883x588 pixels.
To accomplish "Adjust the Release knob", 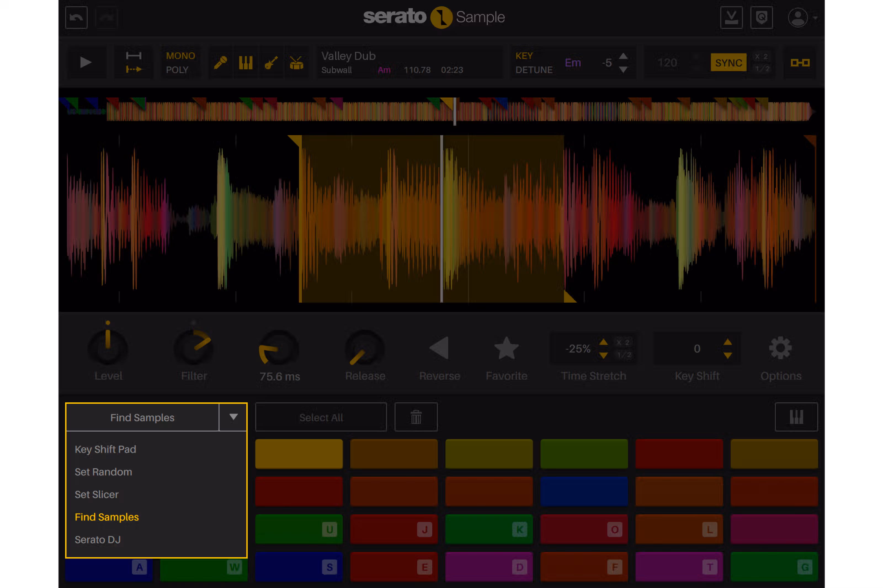I will (365, 347).
